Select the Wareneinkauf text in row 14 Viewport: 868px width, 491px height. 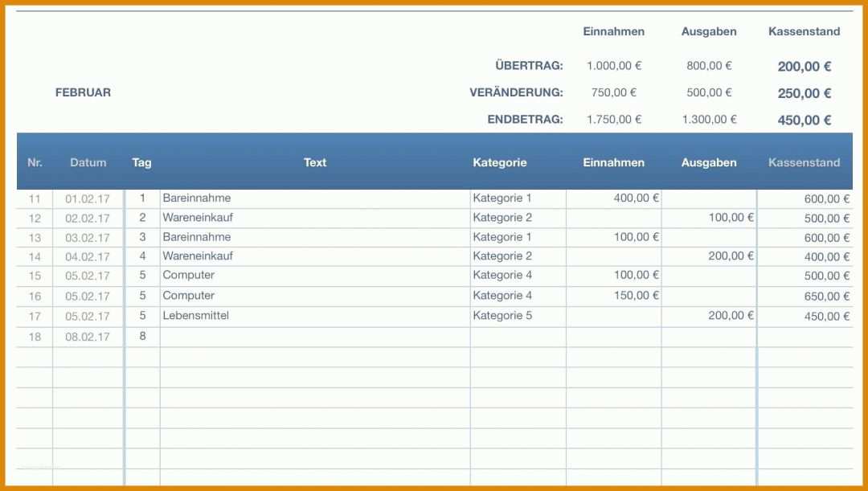198,256
